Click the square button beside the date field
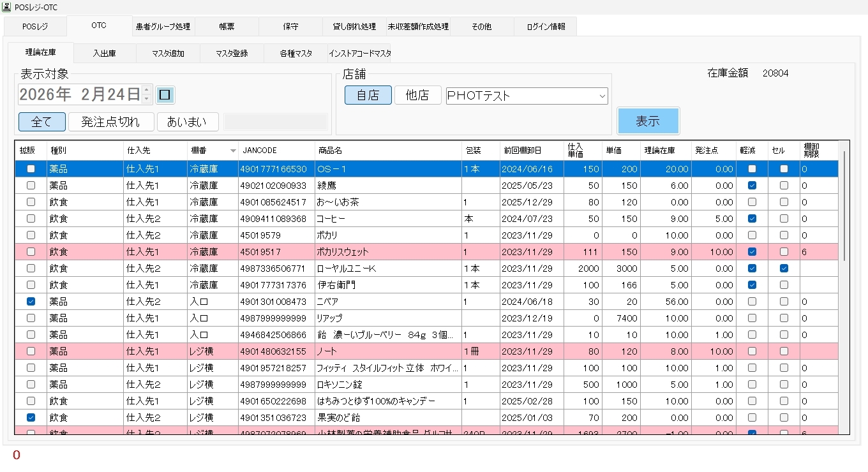 (165, 95)
